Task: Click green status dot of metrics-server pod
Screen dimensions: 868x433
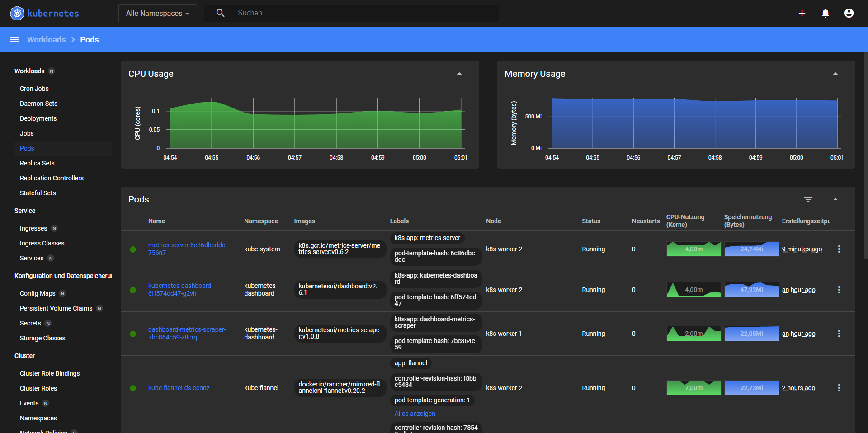Action: pyautogui.click(x=133, y=249)
